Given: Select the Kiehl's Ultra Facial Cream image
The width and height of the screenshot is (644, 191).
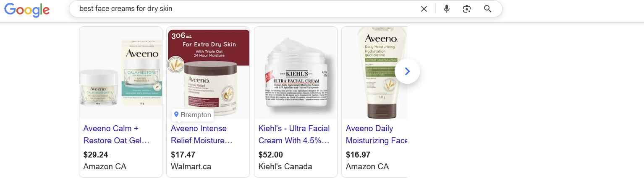Looking at the screenshot, I should [296, 73].
